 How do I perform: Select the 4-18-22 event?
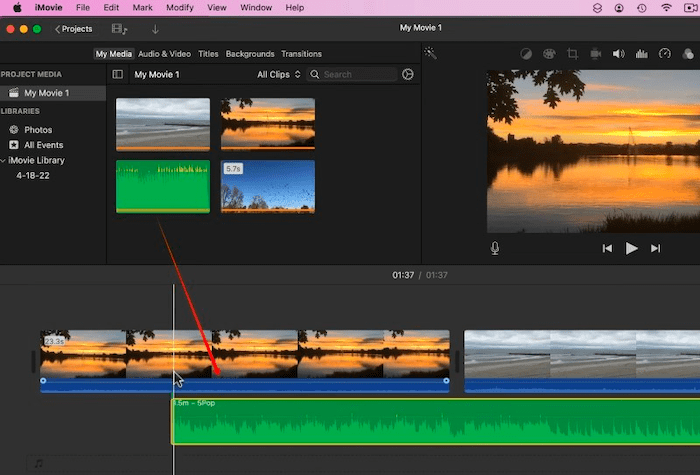point(33,175)
